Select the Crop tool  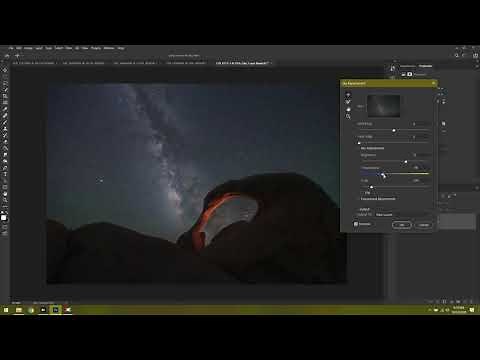(5, 96)
